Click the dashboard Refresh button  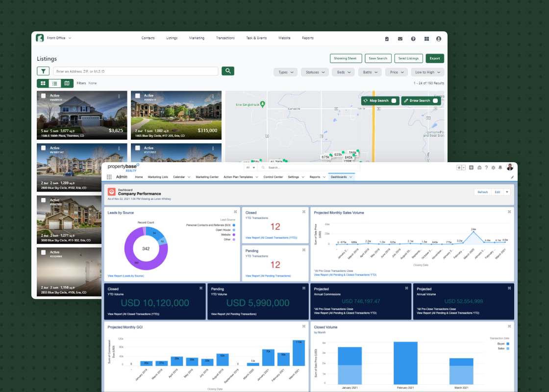point(482,192)
